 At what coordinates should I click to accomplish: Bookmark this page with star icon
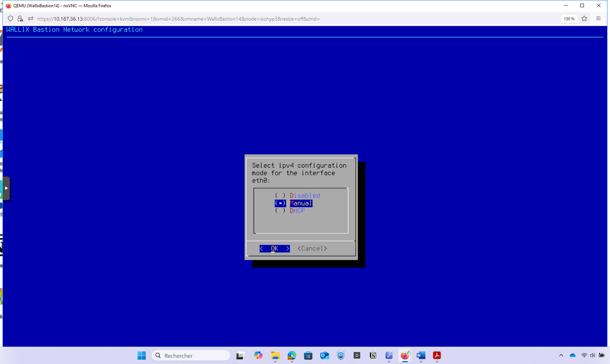(584, 19)
